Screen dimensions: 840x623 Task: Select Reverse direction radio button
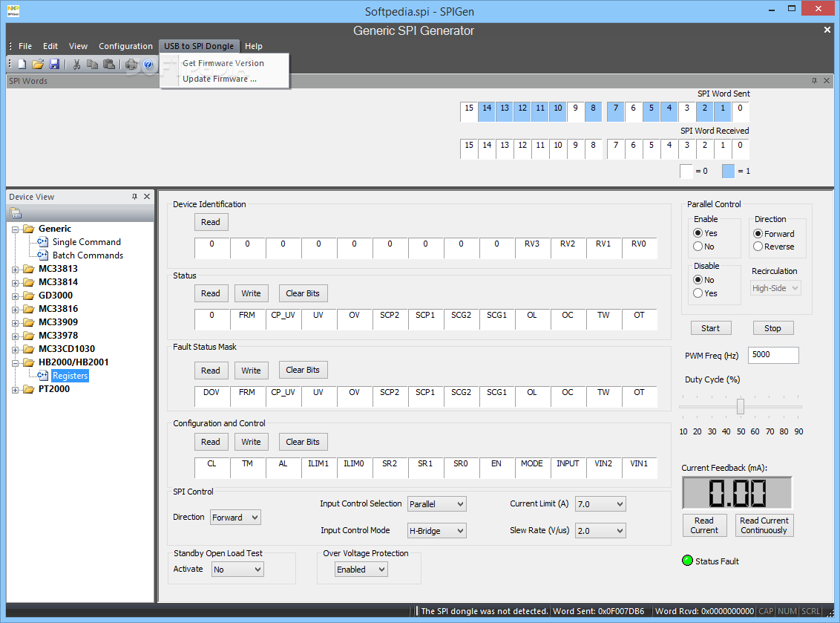[758, 246]
